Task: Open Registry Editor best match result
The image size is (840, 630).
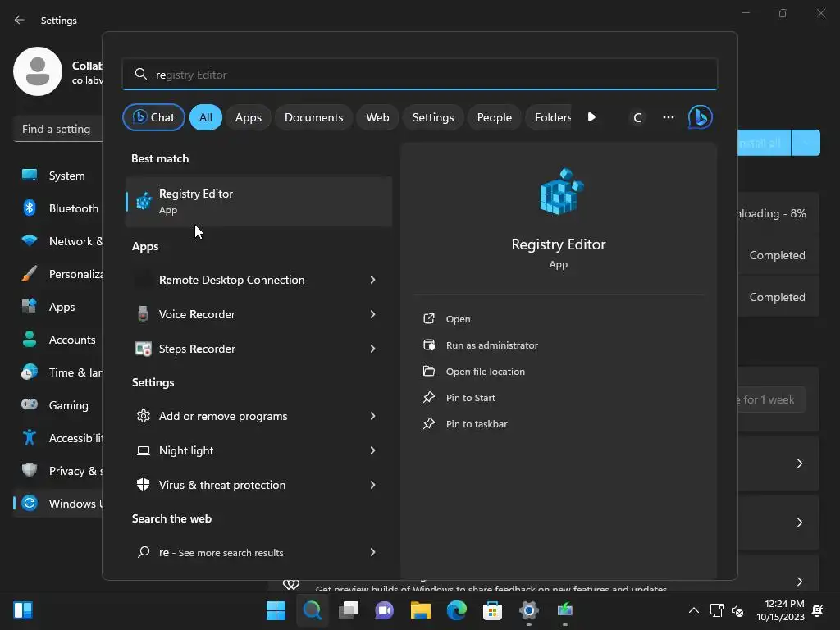Action: [x=258, y=202]
